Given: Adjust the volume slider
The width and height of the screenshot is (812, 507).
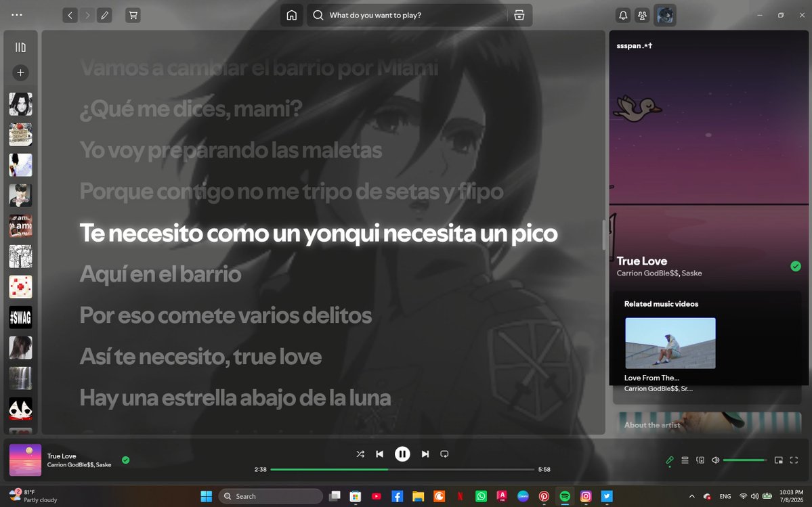Looking at the screenshot, I should (745, 460).
